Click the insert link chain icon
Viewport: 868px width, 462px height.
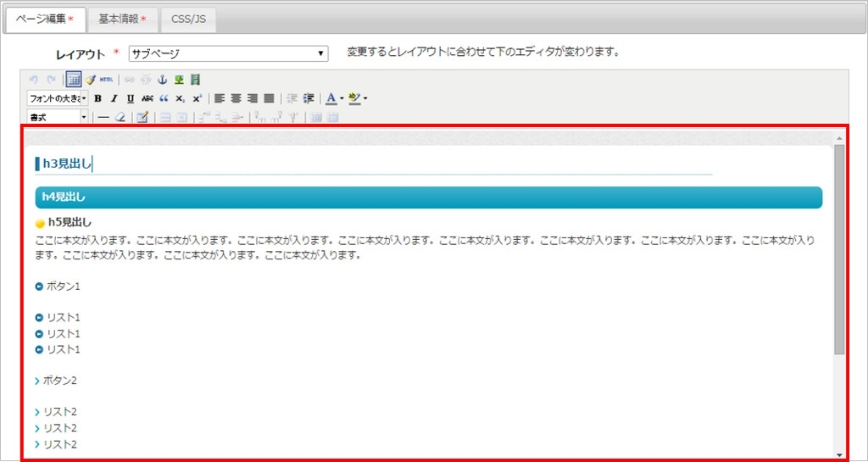pyautogui.click(x=130, y=80)
